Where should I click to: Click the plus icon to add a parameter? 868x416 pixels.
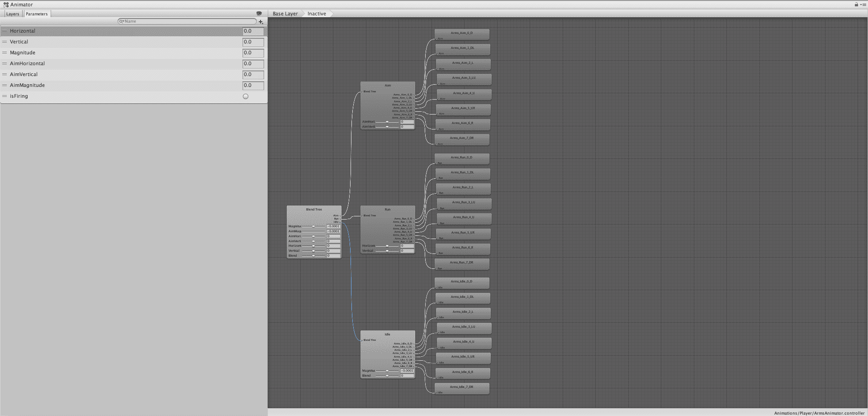[261, 22]
